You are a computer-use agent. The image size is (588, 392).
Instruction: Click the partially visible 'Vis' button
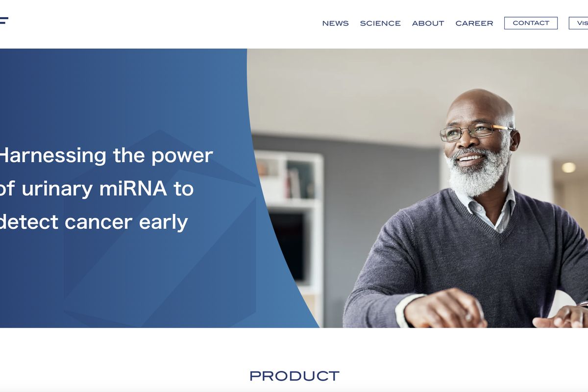tap(579, 23)
